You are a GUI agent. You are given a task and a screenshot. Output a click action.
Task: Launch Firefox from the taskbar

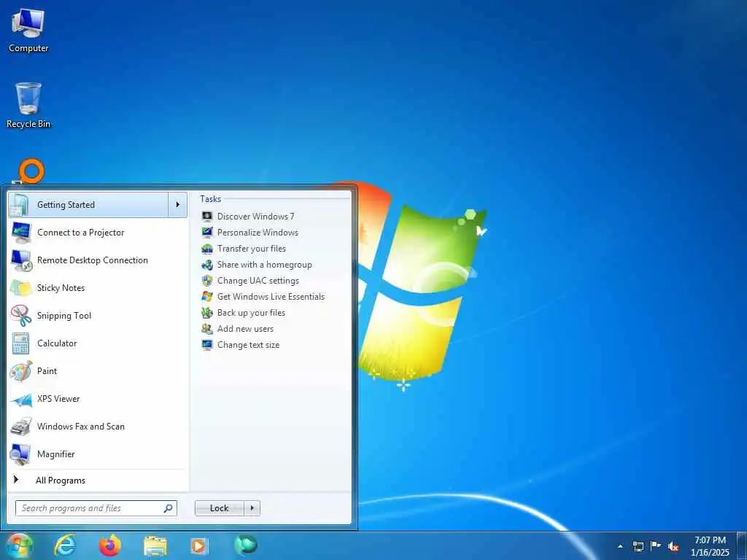(x=110, y=545)
